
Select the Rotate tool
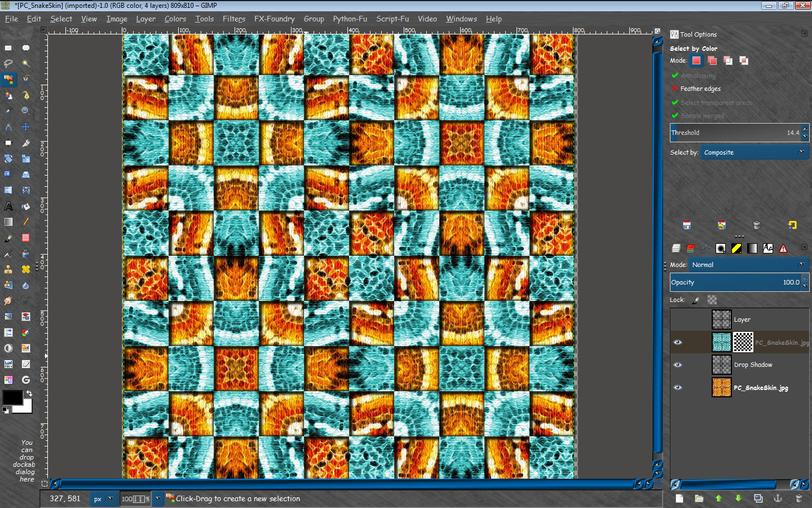[x=8, y=159]
